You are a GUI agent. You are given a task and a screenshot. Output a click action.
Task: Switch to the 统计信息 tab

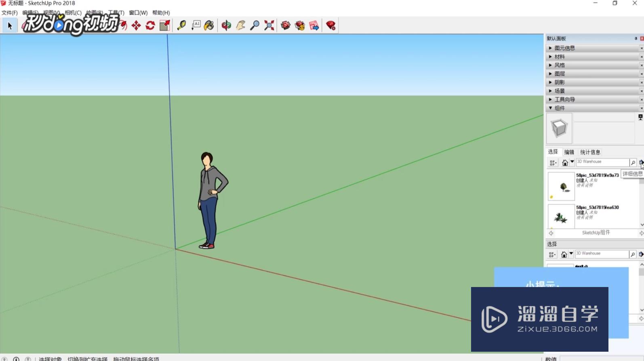click(590, 152)
